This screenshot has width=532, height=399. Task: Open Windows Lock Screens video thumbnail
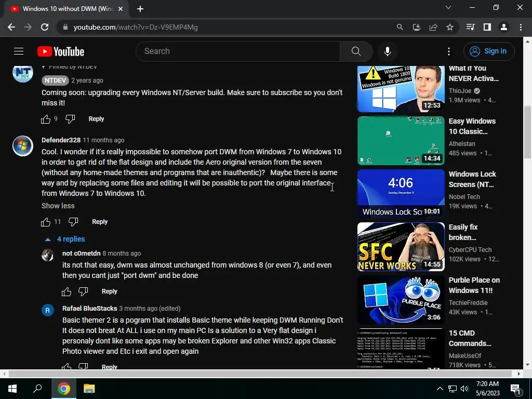tap(401, 194)
